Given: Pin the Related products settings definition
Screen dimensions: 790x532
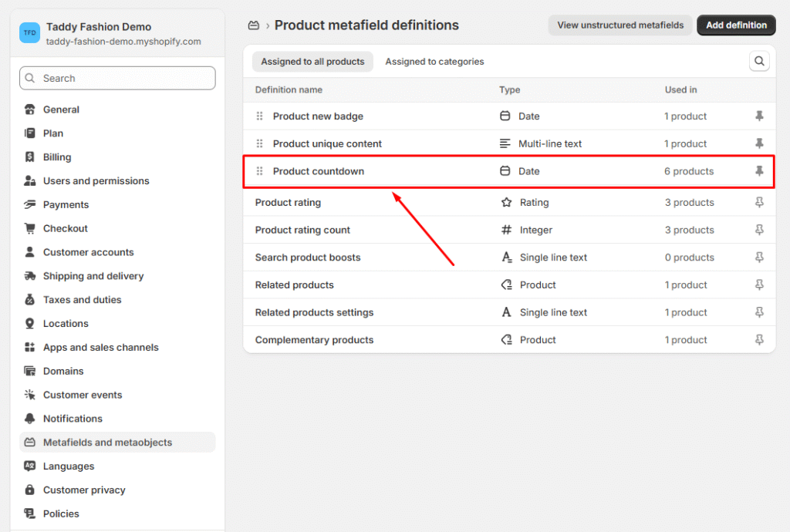Looking at the screenshot, I should click(x=759, y=312).
